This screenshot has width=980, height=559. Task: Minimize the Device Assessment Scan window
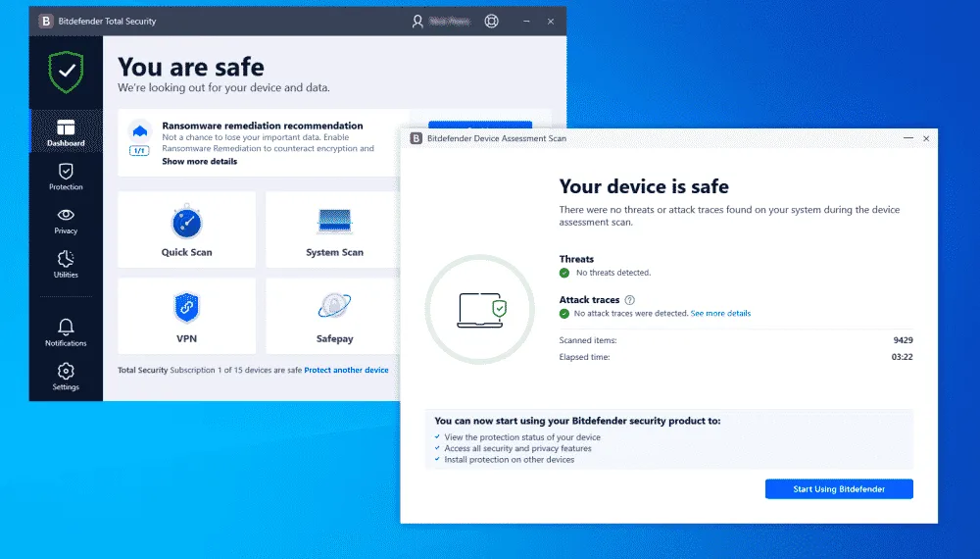pos(908,138)
